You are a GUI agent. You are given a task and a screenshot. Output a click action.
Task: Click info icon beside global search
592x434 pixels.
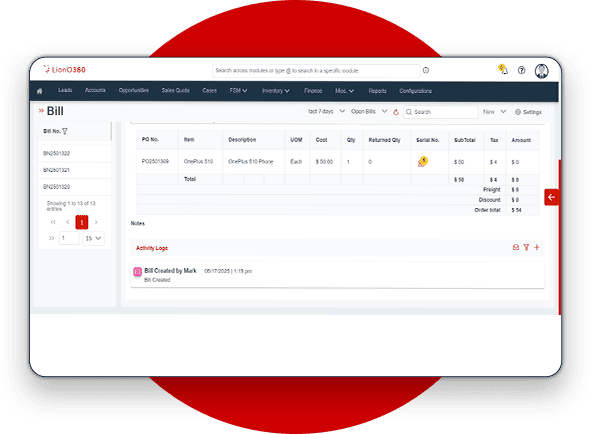click(x=426, y=70)
